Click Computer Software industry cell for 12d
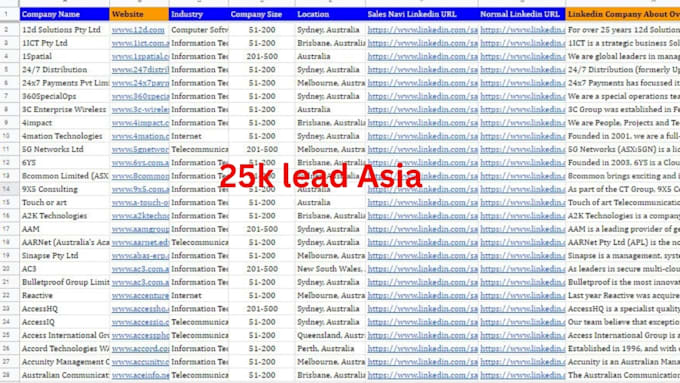Viewport: 680px width, 383px height. pyautogui.click(x=198, y=29)
